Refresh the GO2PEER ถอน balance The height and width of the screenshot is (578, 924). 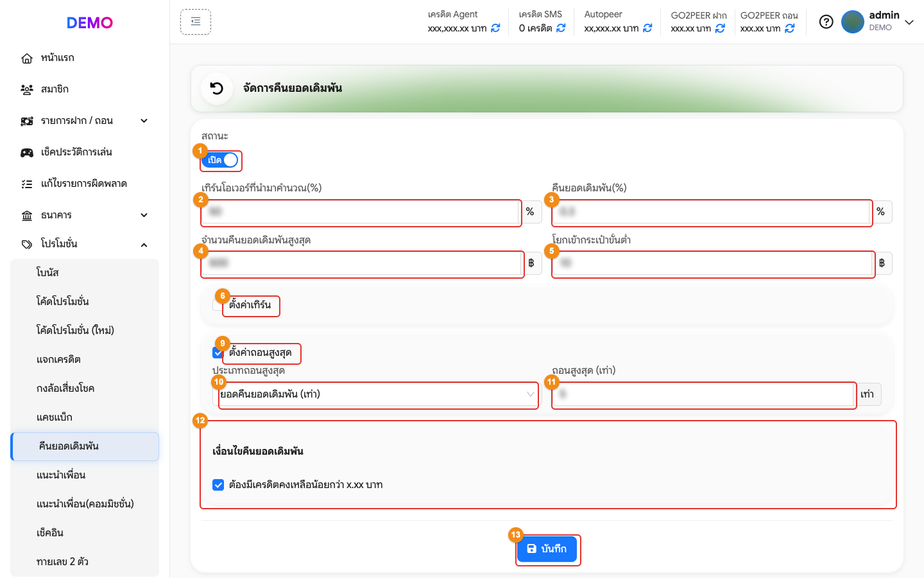click(x=790, y=28)
